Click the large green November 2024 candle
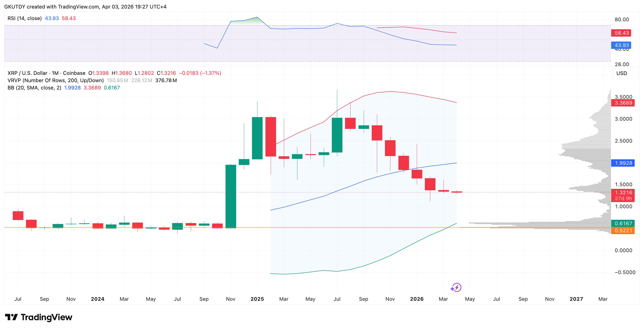This screenshot has width=644, height=330. [231, 196]
